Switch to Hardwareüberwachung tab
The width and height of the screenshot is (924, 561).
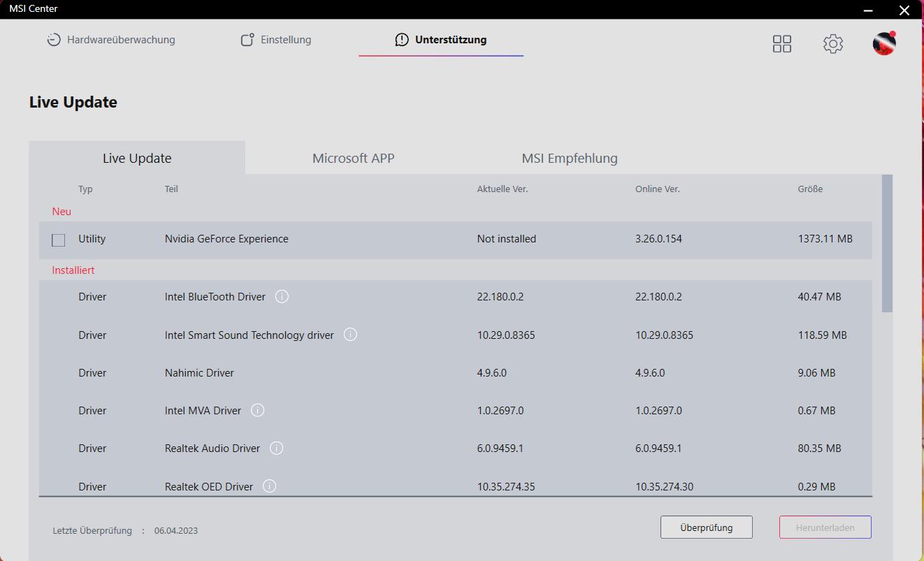point(110,40)
